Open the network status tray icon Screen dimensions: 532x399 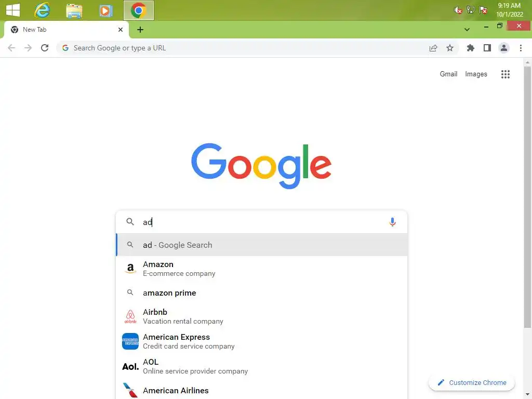471,10
